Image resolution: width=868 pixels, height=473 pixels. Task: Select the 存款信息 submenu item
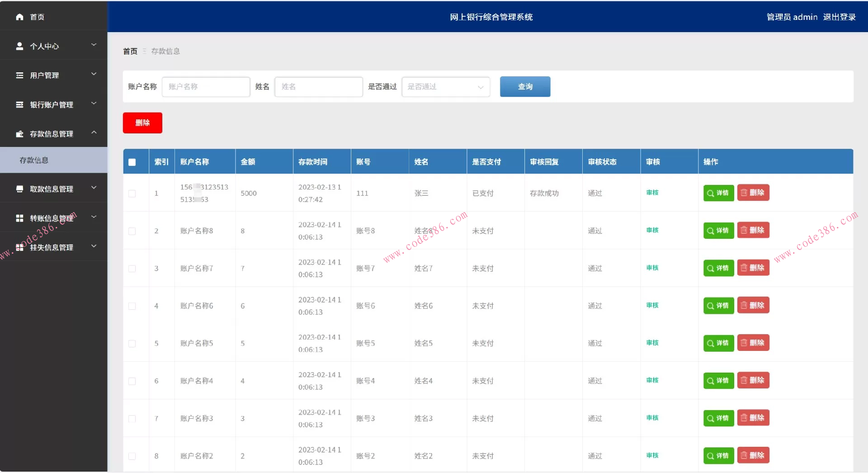pyautogui.click(x=34, y=160)
